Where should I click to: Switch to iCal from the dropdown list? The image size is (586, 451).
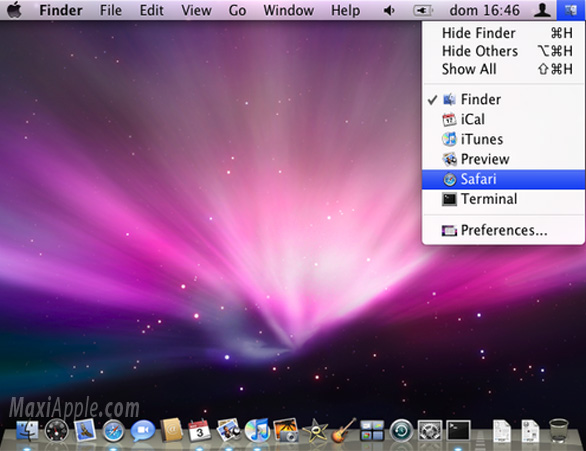[503, 119]
